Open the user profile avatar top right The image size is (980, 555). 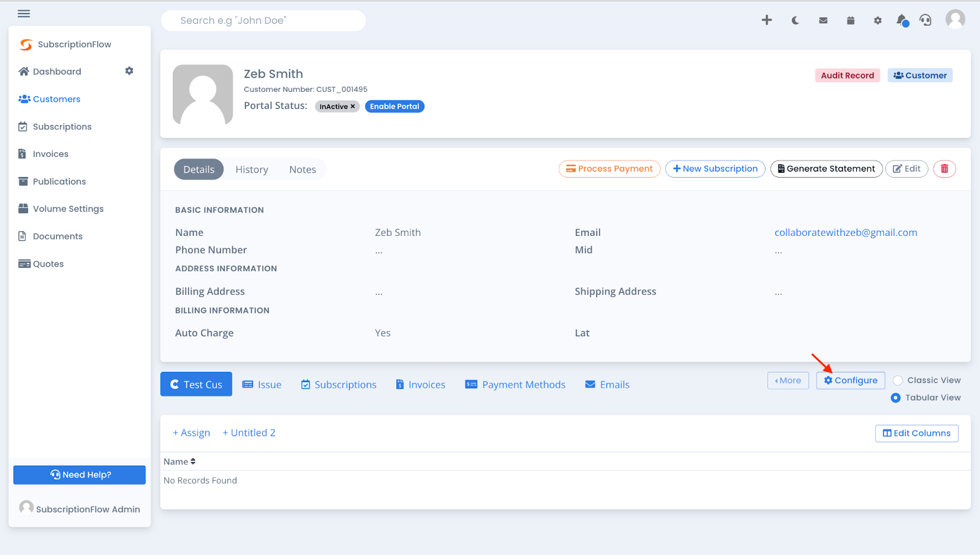(955, 19)
